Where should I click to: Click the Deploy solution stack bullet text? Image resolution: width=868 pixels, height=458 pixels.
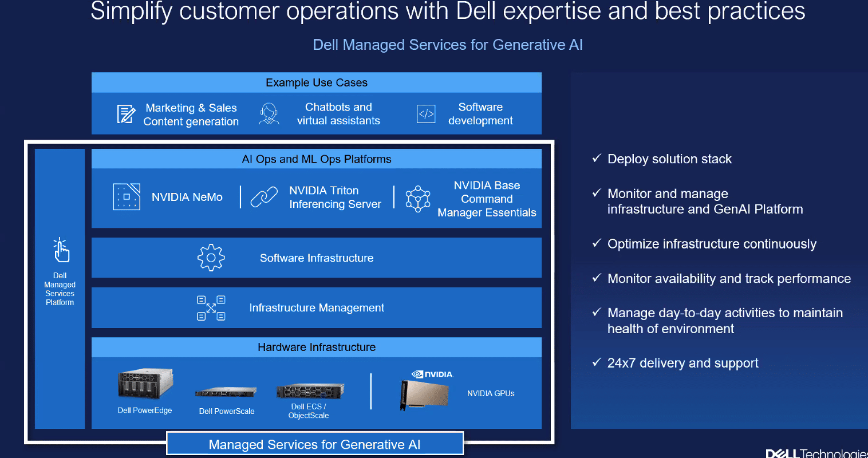pyautogui.click(x=669, y=159)
